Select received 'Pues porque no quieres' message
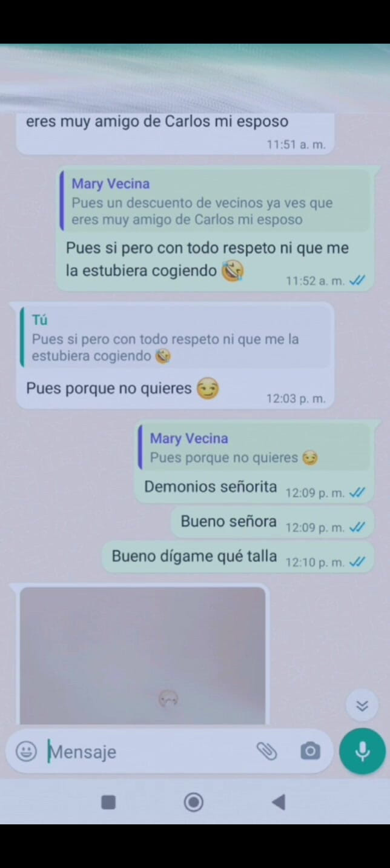Viewport: 390px width, 868px height. point(175,355)
